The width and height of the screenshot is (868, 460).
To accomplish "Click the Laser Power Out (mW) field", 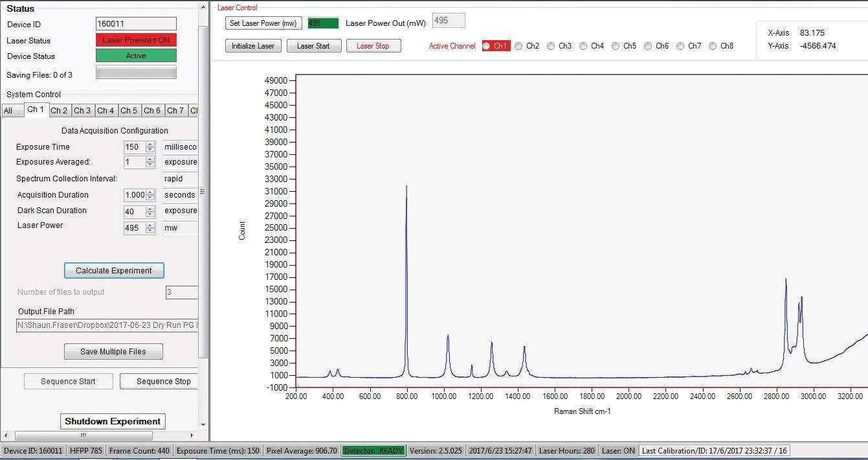I will coord(448,21).
